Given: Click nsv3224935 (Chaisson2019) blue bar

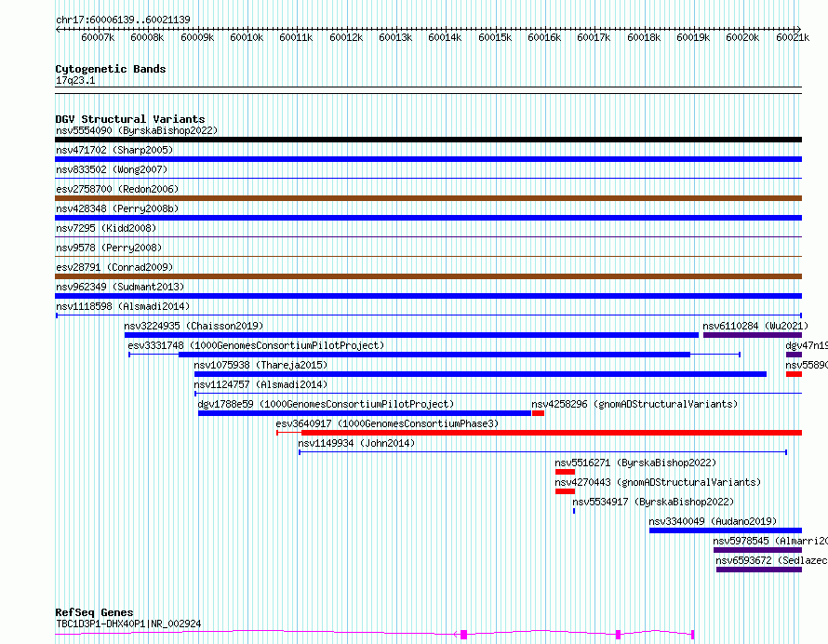Looking at the screenshot, I should (411, 335).
